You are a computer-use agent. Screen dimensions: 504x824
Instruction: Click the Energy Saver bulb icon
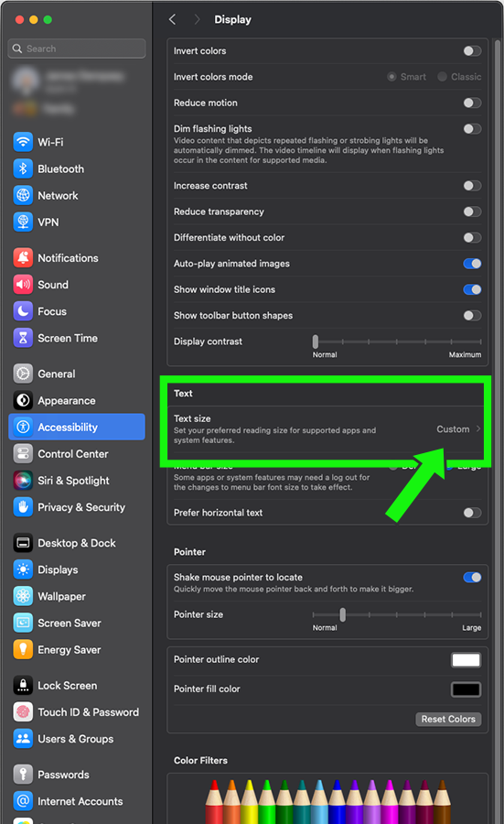[x=23, y=649]
